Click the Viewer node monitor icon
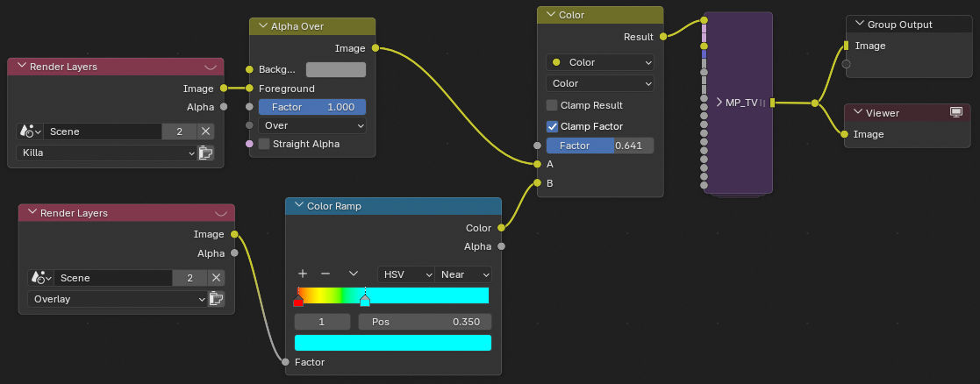 tap(955, 112)
